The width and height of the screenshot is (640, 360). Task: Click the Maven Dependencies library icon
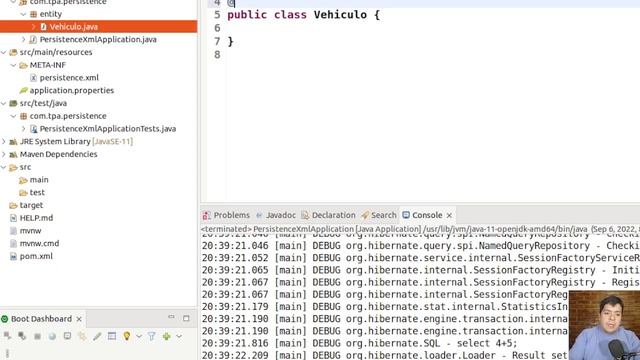pos(13,154)
